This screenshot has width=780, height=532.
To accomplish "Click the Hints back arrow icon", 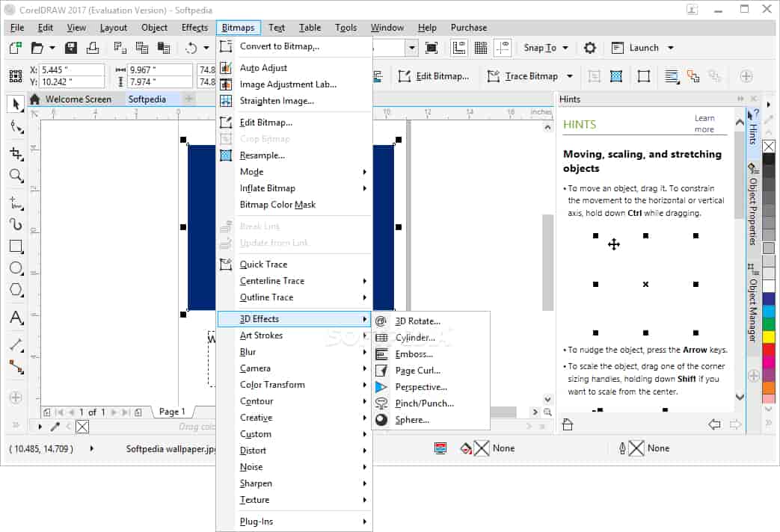I will (714, 424).
